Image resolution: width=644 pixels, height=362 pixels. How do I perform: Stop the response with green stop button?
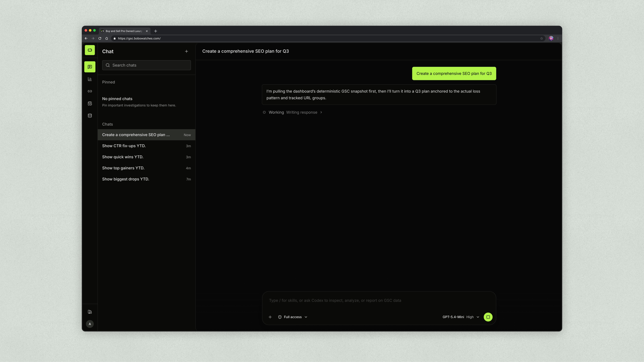click(488, 317)
